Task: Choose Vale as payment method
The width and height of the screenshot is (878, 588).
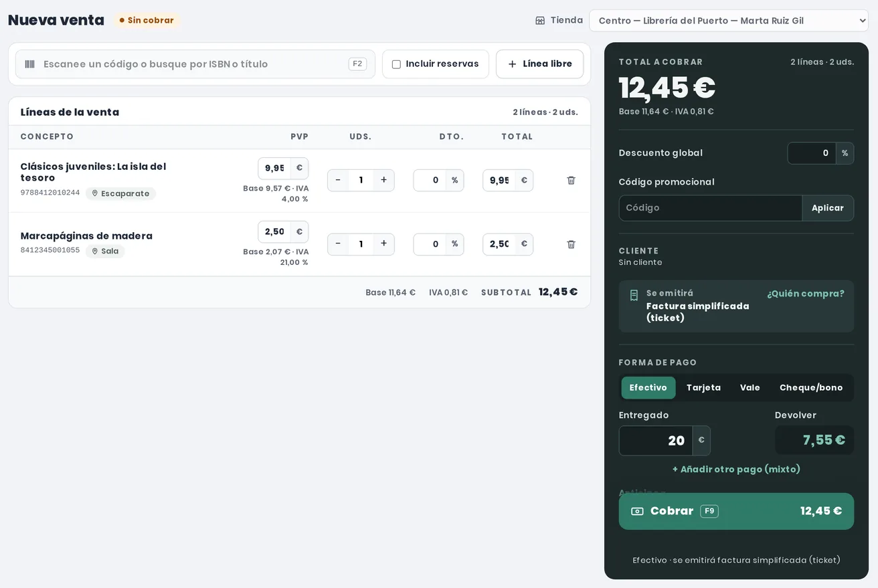Action: (x=750, y=388)
